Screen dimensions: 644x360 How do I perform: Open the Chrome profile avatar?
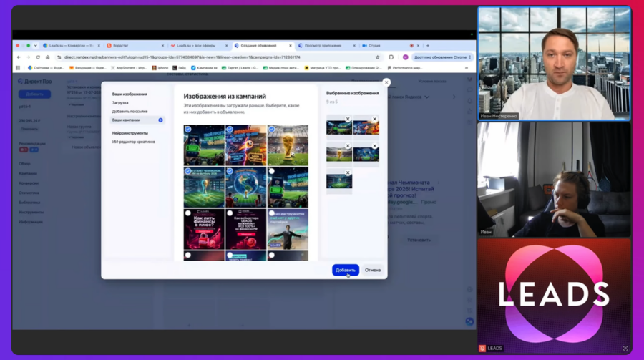point(406,57)
